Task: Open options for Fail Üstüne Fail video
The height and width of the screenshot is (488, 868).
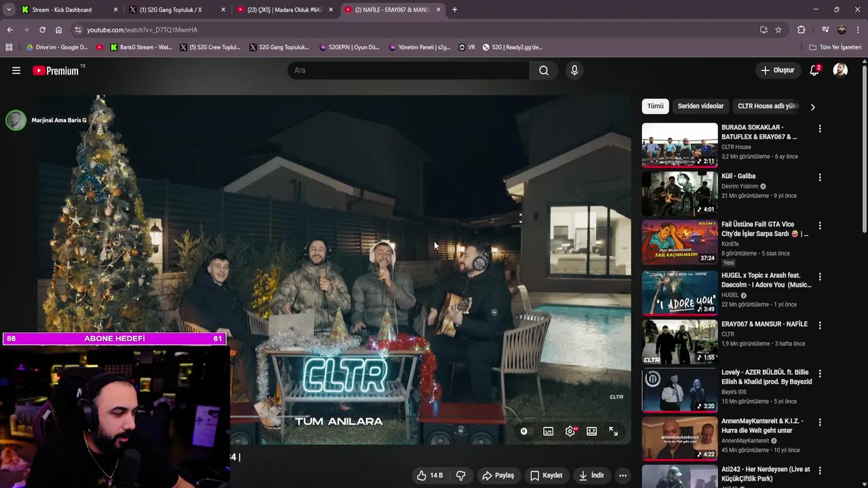Action: (820, 226)
